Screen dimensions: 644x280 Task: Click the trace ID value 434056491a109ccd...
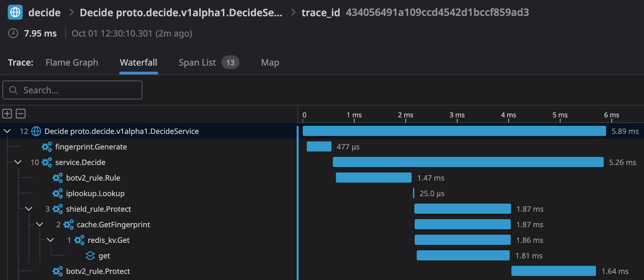[437, 13]
